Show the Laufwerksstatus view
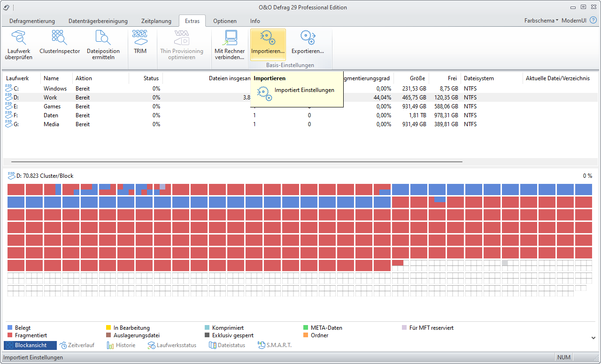 (x=172, y=345)
